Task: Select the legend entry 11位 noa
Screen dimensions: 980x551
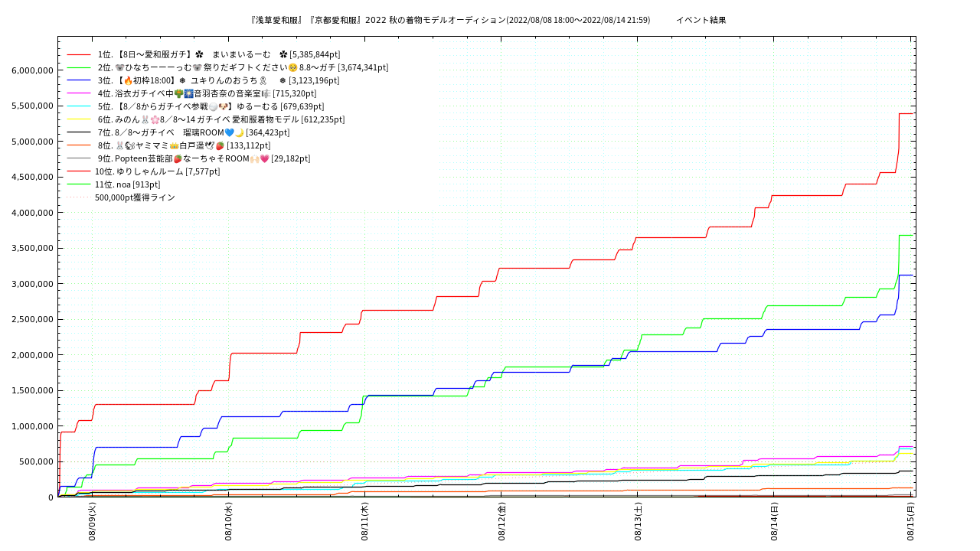Action: coord(127,184)
